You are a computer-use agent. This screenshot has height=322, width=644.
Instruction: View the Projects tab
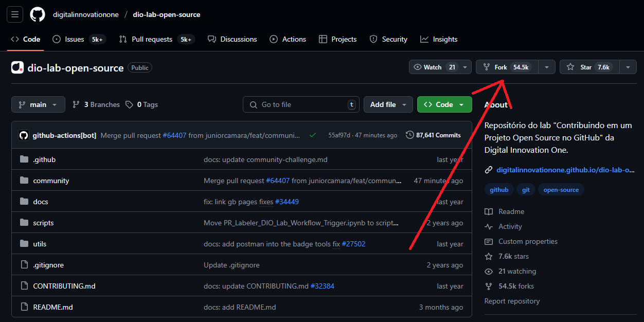(x=337, y=39)
